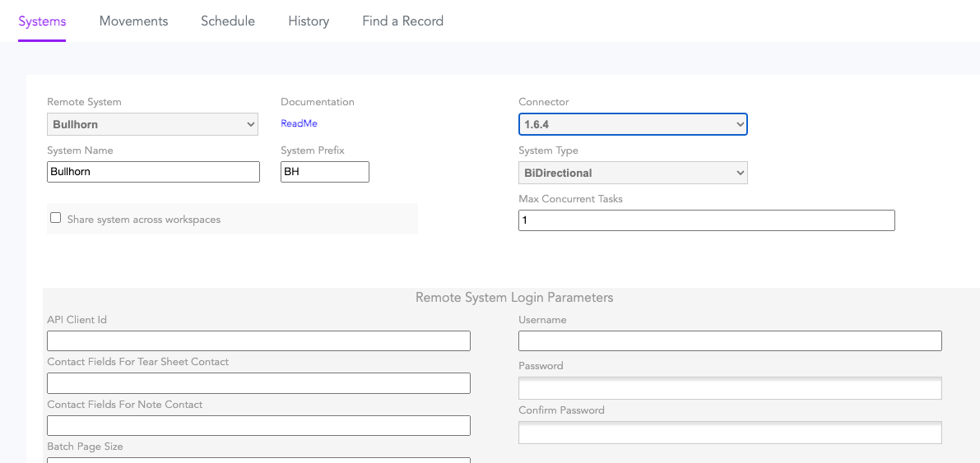Open the Remote System dropdown showing Bullhorn
980x463 pixels.
(x=152, y=124)
